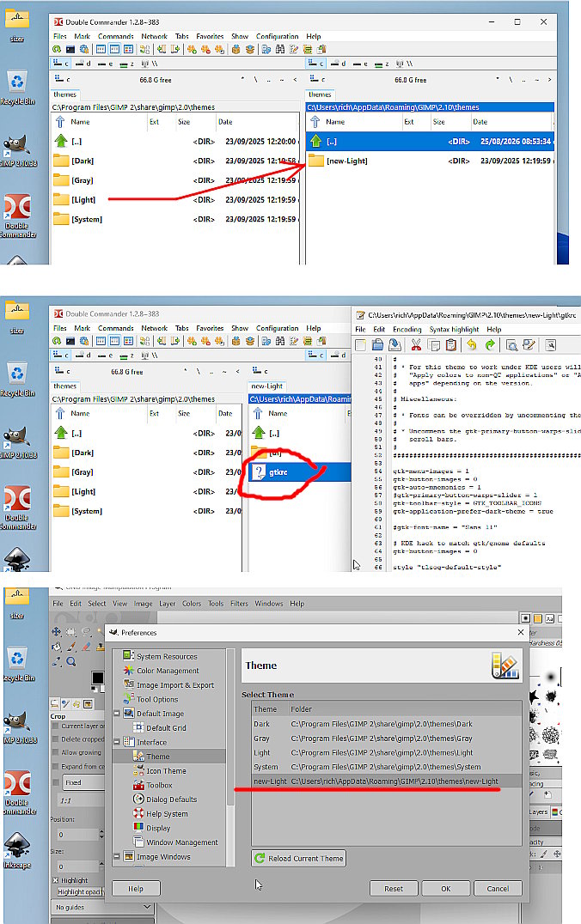Screen dimensions: 581x924
Task: Open the No guides dropdown in Crop options
Action: [102, 907]
